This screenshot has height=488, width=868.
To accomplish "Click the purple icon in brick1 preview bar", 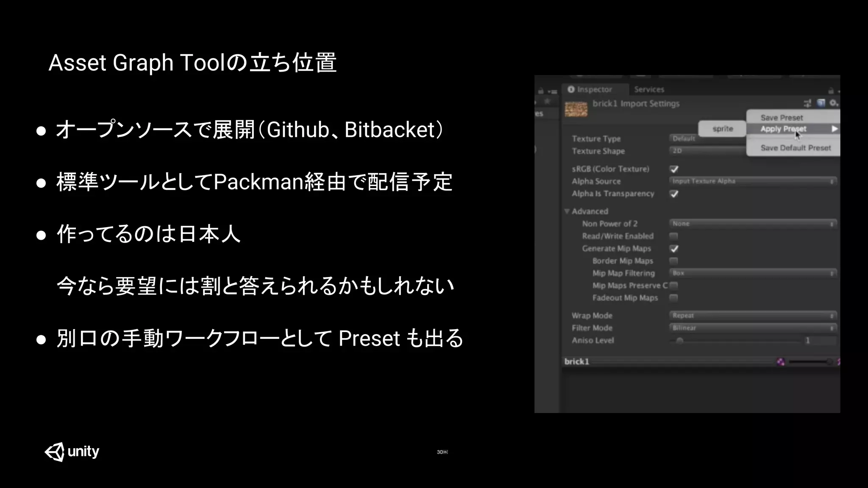I will (x=781, y=361).
